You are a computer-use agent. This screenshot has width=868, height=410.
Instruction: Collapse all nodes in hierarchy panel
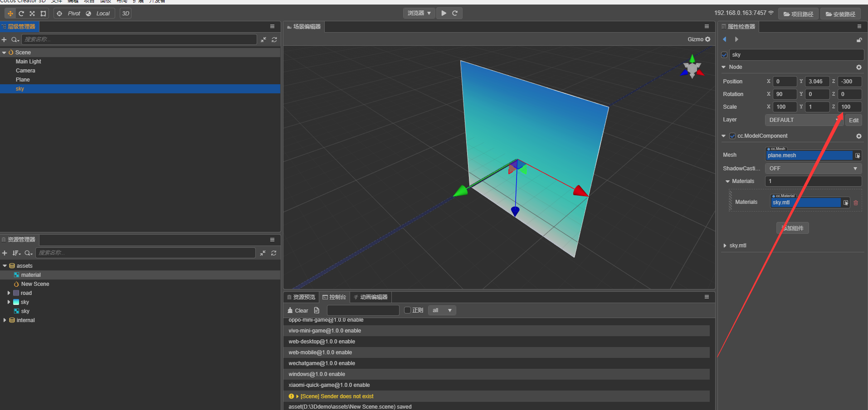(x=263, y=40)
